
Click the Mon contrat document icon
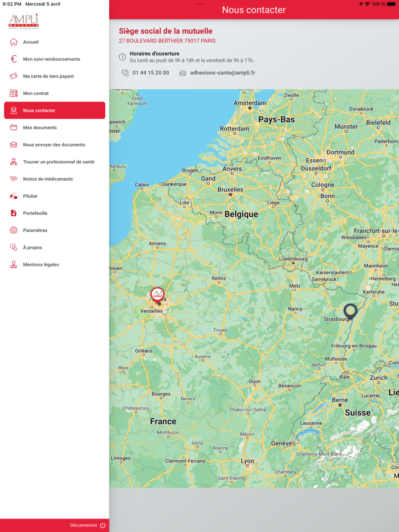[x=14, y=93]
